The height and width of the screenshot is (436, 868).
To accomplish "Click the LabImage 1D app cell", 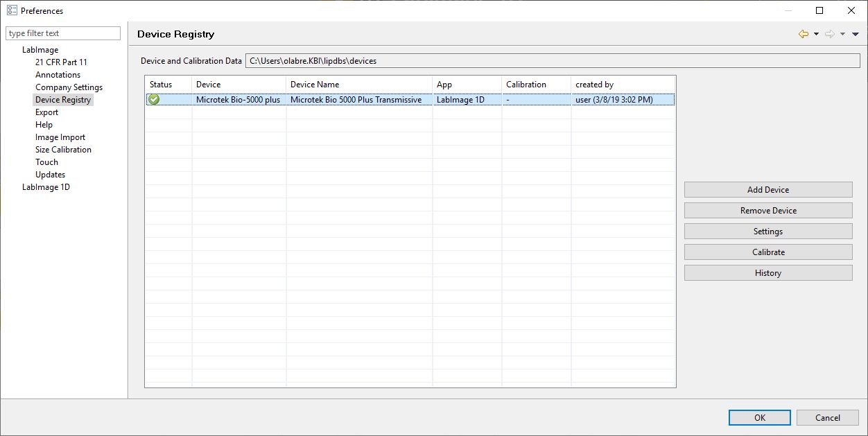I will tap(467, 100).
